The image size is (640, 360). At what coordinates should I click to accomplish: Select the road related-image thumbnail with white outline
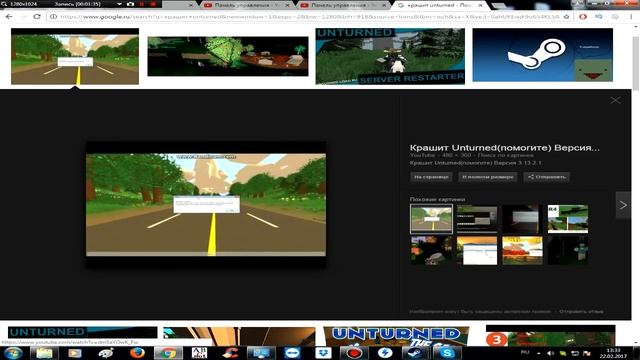click(x=431, y=219)
